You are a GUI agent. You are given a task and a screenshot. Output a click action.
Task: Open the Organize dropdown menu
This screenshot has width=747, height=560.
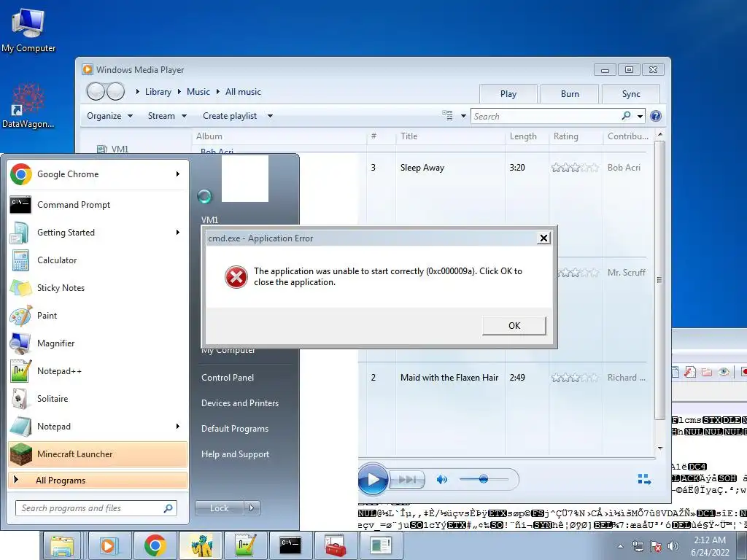coord(109,116)
